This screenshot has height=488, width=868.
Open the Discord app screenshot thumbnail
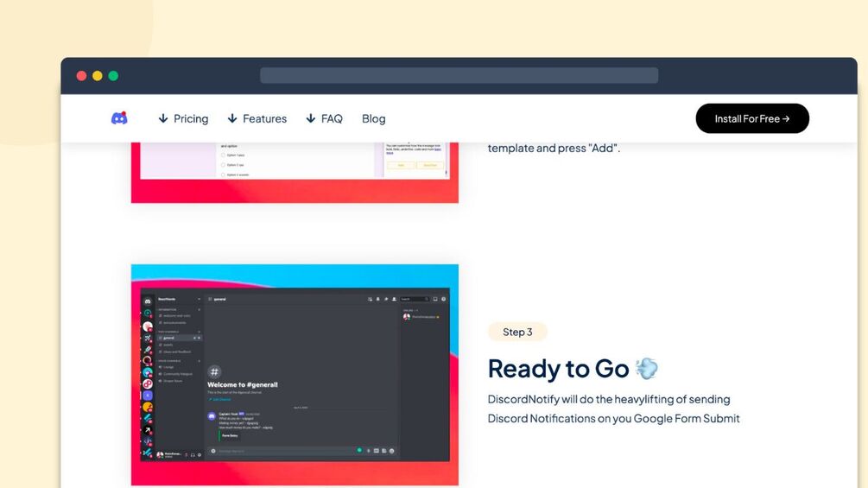295,375
